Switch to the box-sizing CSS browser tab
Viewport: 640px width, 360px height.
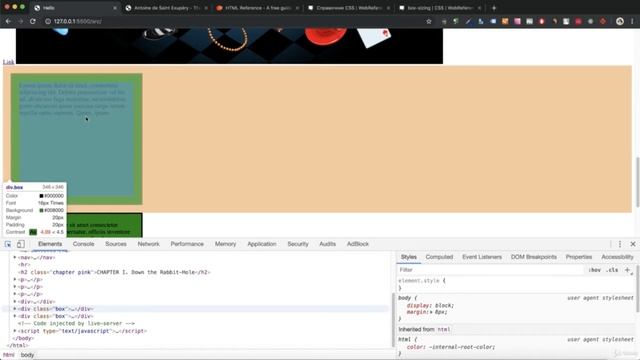(x=441, y=8)
